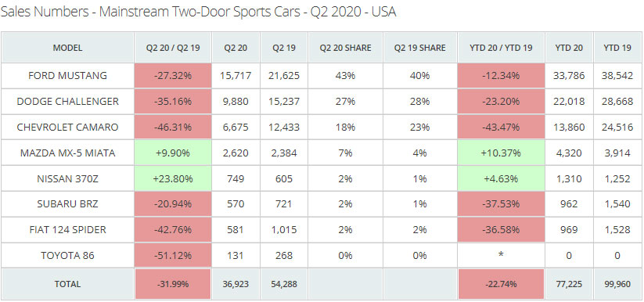This screenshot has width=644, height=302.
Task: Click the MAZDA MX-5 MIATA row label
Action: (x=67, y=153)
